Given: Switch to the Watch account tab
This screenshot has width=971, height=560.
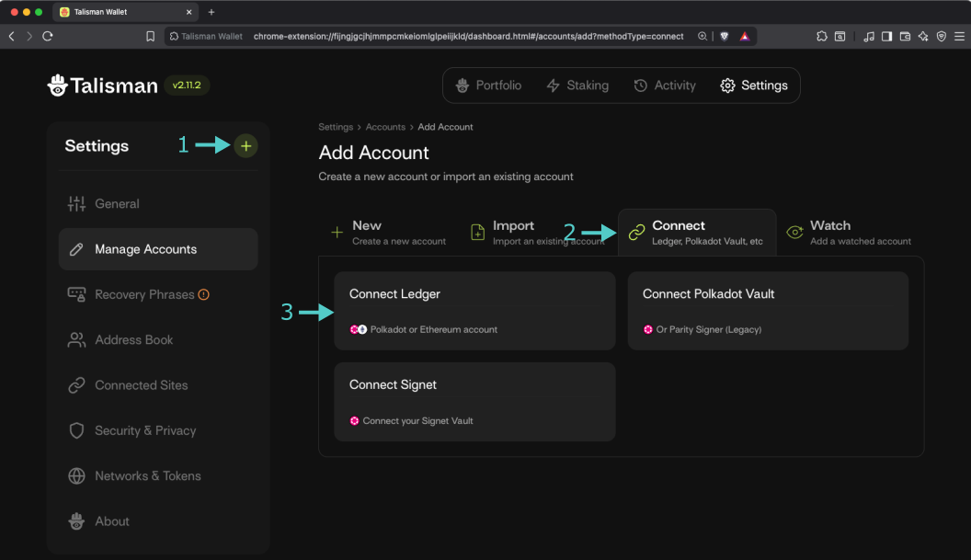Looking at the screenshot, I should point(850,233).
